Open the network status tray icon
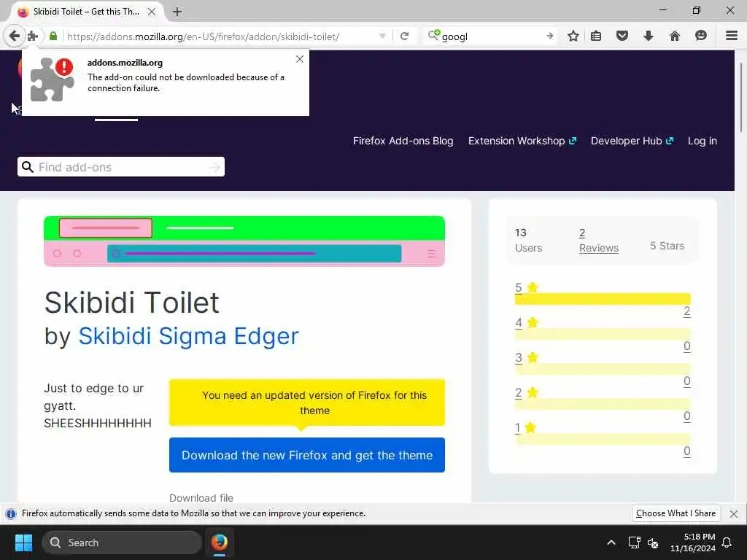This screenshot has width=747, height=560. point(634,542)
